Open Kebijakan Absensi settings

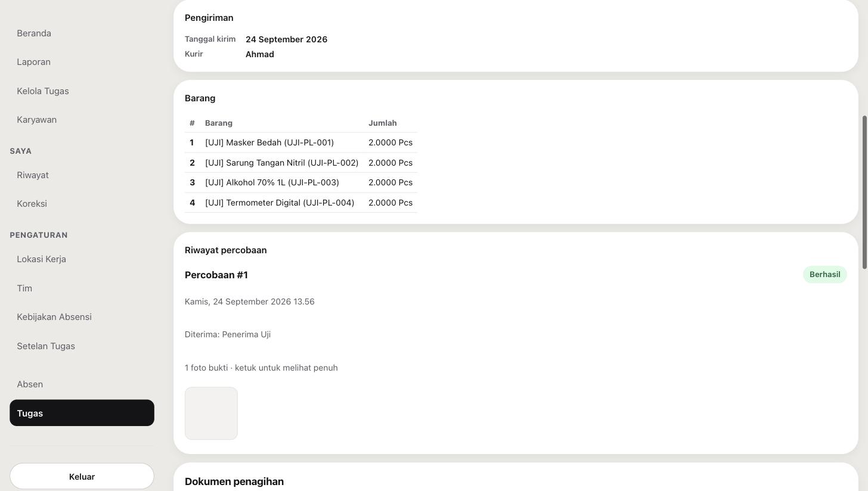tap(82, 317)
